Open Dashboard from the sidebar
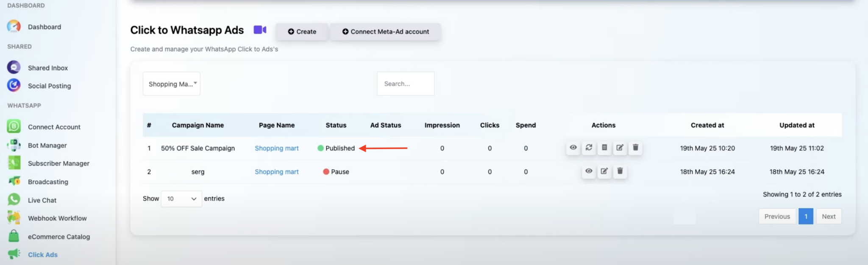The height and width of the screenshot is (265, 868). [45, 27]
